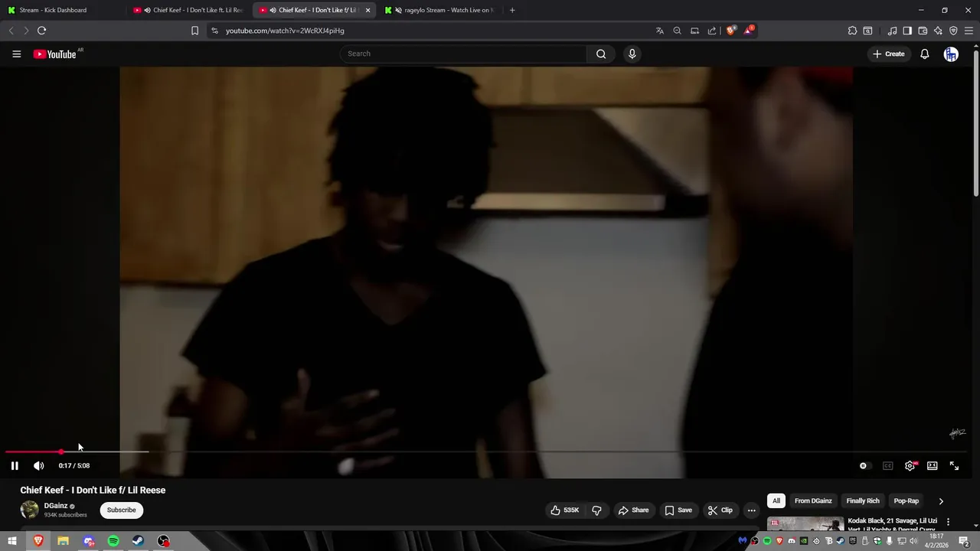Toggle the browser sidebar panel
The image size is (980, 551).
tap(907, 31)
